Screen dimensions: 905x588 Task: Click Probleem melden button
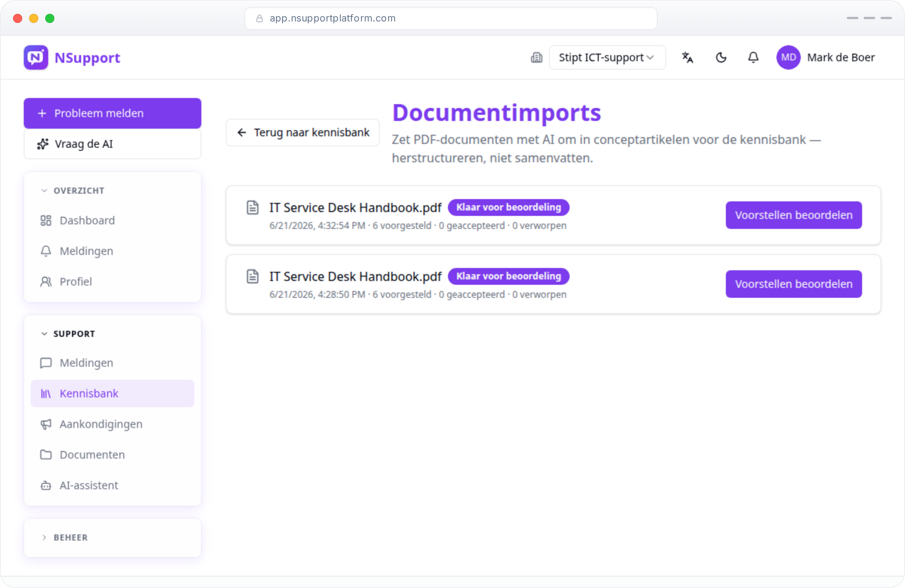click(113, 113)
